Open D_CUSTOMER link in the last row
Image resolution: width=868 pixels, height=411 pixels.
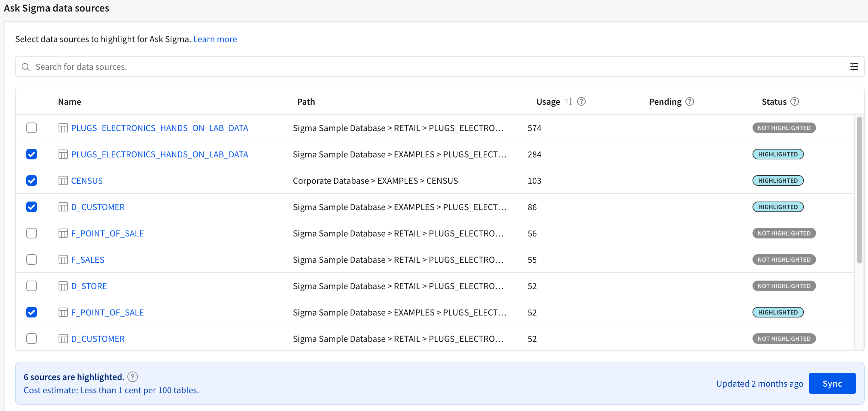pos(98,338)
